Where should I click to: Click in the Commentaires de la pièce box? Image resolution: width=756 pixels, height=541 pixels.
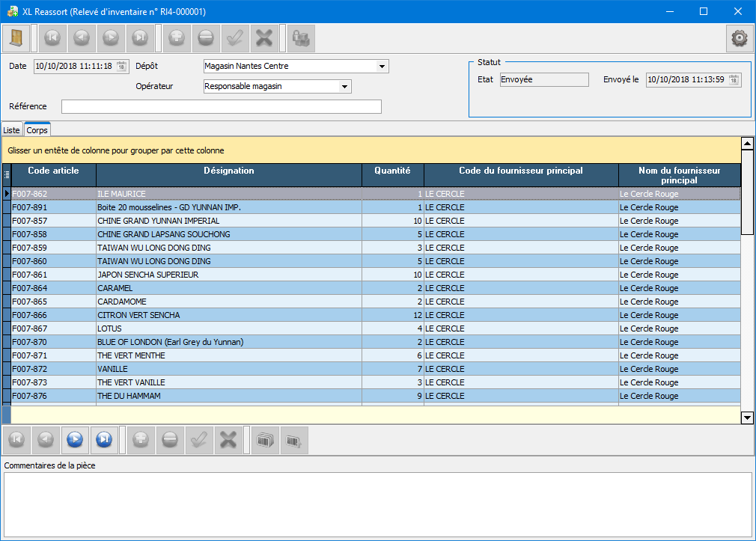(377, 504)
